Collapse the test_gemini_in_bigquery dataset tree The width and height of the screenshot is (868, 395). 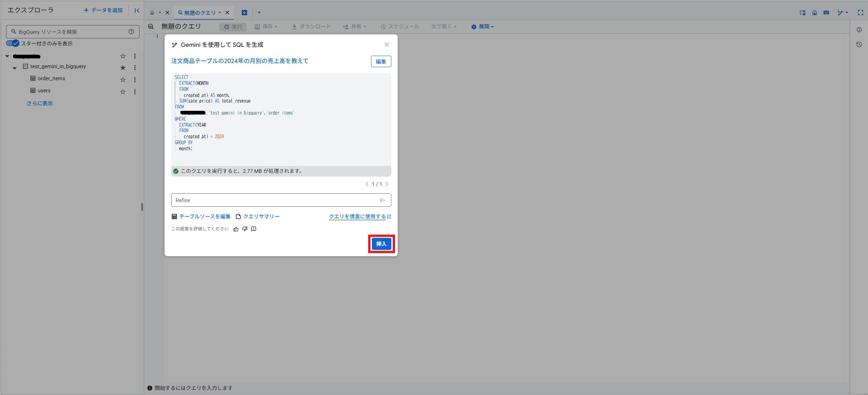[x=14, y=68]
